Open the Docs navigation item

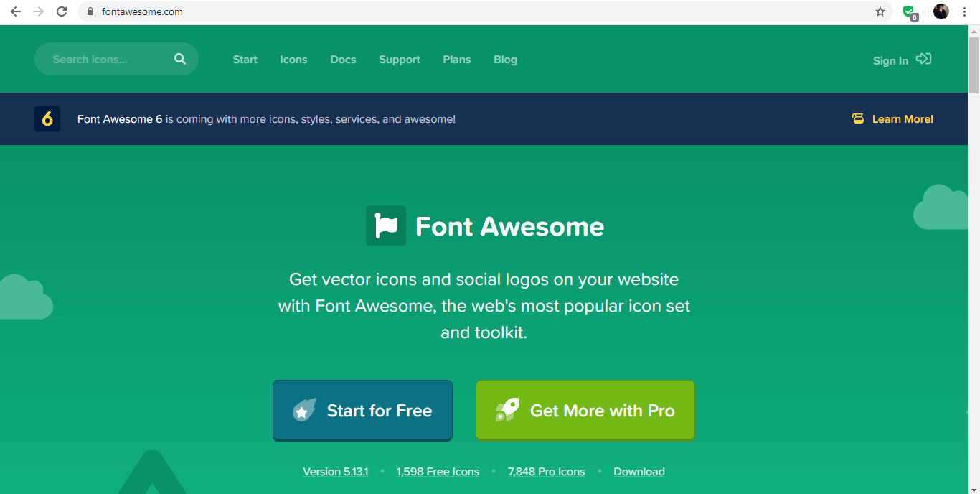[343, 60]
